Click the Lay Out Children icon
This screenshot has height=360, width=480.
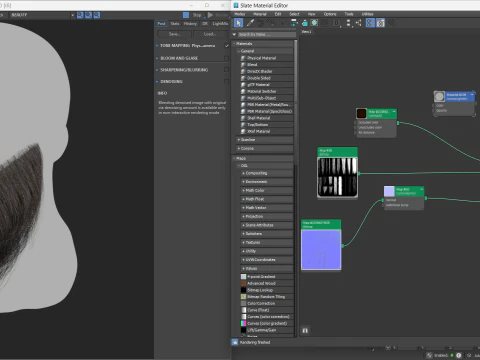pyautogui.click(x=359, y=23)
